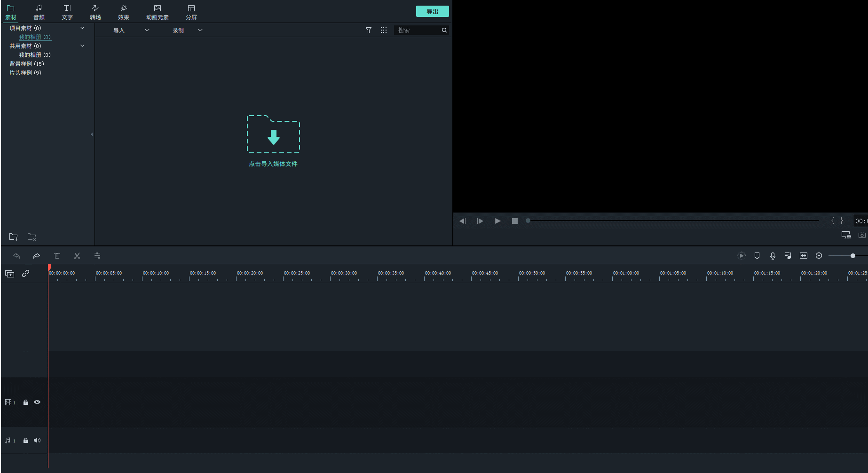Click the import media folder icon

273,134
